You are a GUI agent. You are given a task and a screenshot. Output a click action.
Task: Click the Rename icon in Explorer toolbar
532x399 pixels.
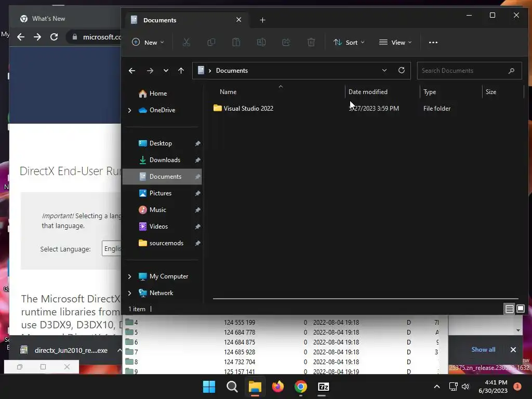tap(261, 42)
